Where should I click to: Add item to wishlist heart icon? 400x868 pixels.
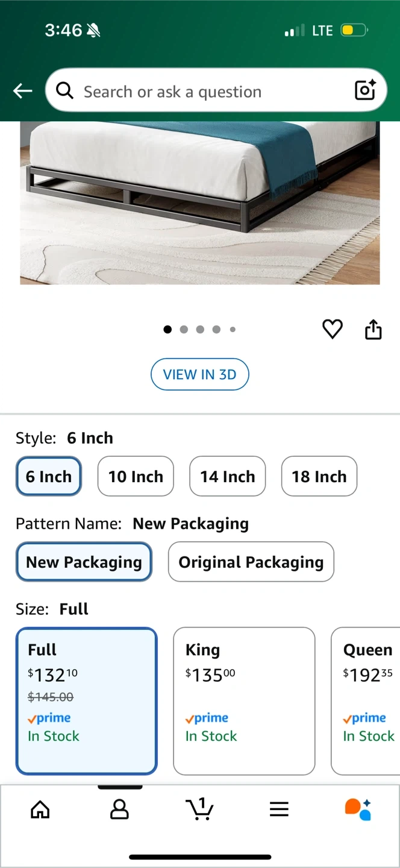(x=333, y=329)
